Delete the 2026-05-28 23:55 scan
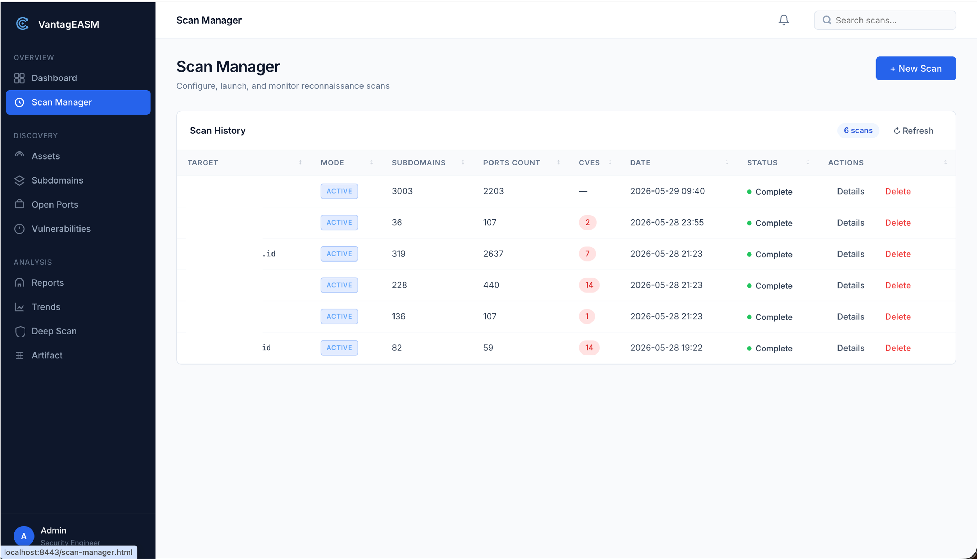 point(898,223)
